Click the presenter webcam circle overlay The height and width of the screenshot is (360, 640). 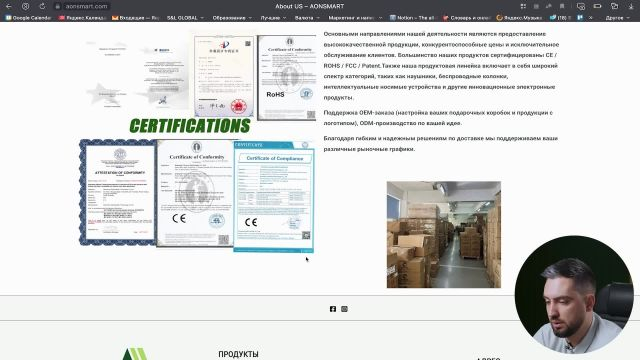click(574, 295)
